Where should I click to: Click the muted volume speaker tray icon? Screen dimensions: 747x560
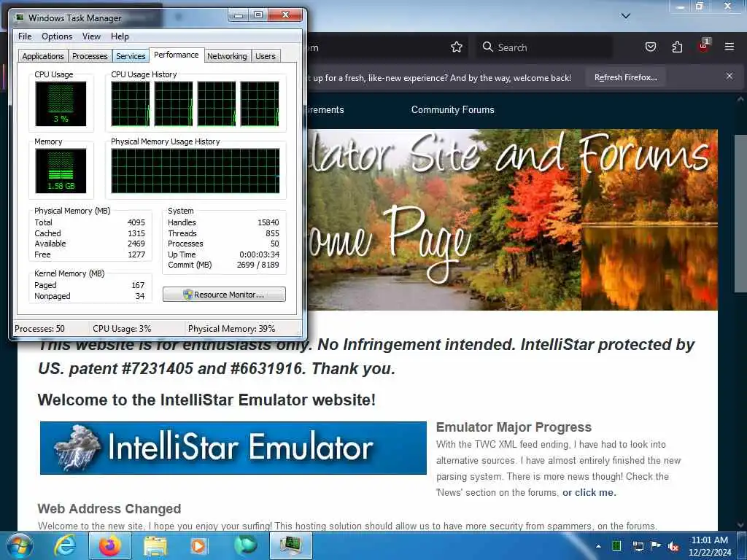pos(673,546)
